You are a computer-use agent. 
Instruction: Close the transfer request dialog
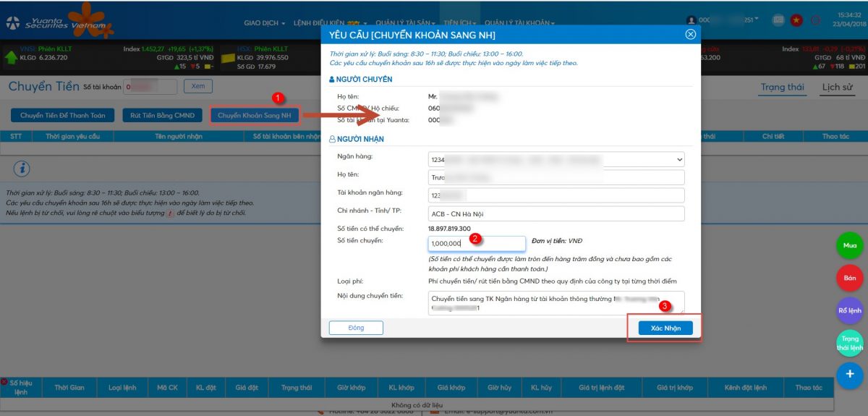690,35
